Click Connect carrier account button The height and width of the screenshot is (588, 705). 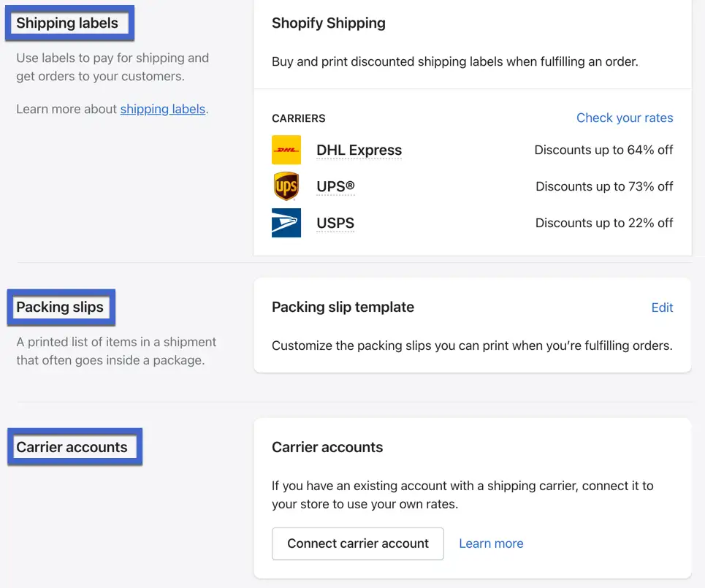pos(358,543)
